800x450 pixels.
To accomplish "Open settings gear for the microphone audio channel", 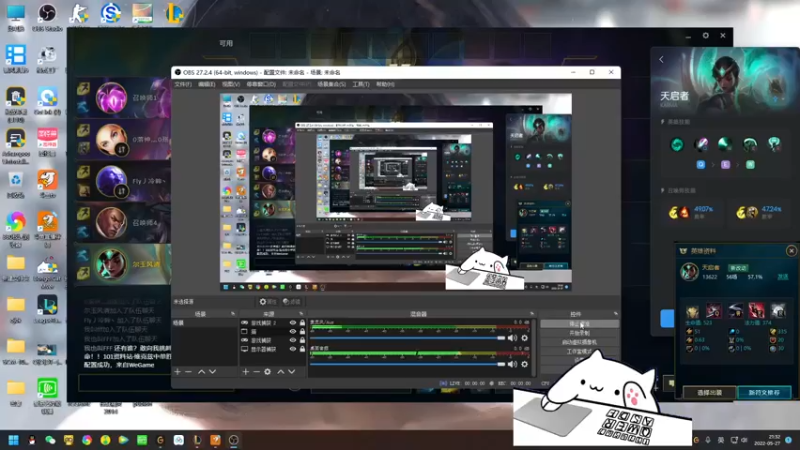I will click(x=524, y=338).
